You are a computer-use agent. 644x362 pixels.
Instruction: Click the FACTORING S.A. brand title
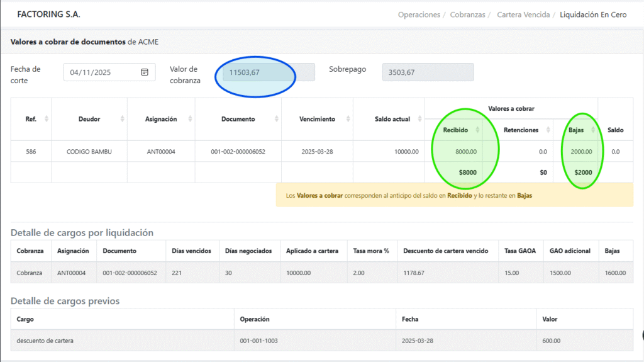pos(49,14)
